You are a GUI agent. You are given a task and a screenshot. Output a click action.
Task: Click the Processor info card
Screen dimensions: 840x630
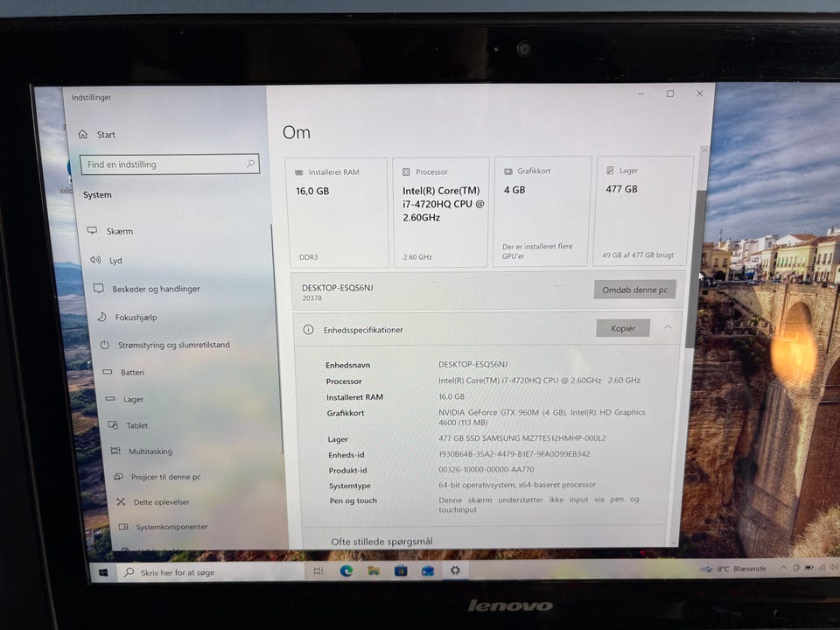[x=440, y=212]
